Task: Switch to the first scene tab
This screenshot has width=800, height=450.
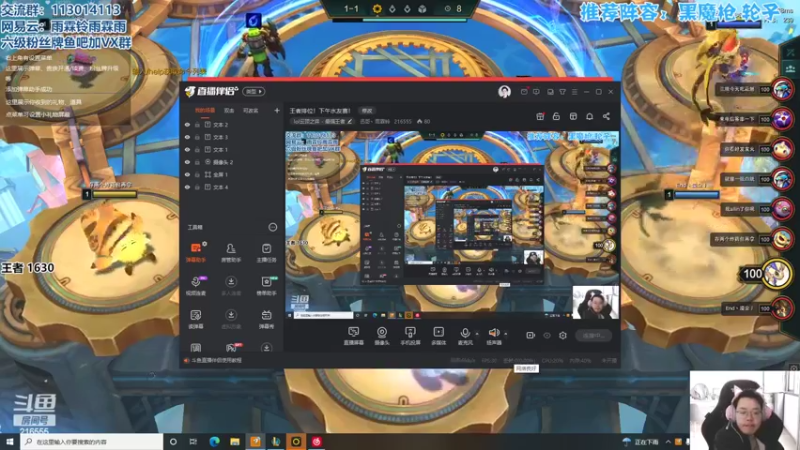Action: 205,110
